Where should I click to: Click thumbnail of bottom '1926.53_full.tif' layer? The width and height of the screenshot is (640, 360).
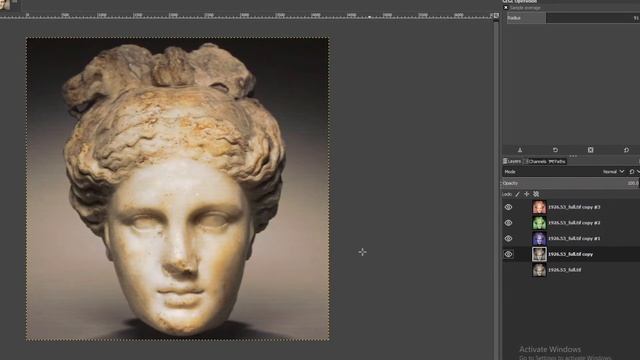tap(539, 269)
